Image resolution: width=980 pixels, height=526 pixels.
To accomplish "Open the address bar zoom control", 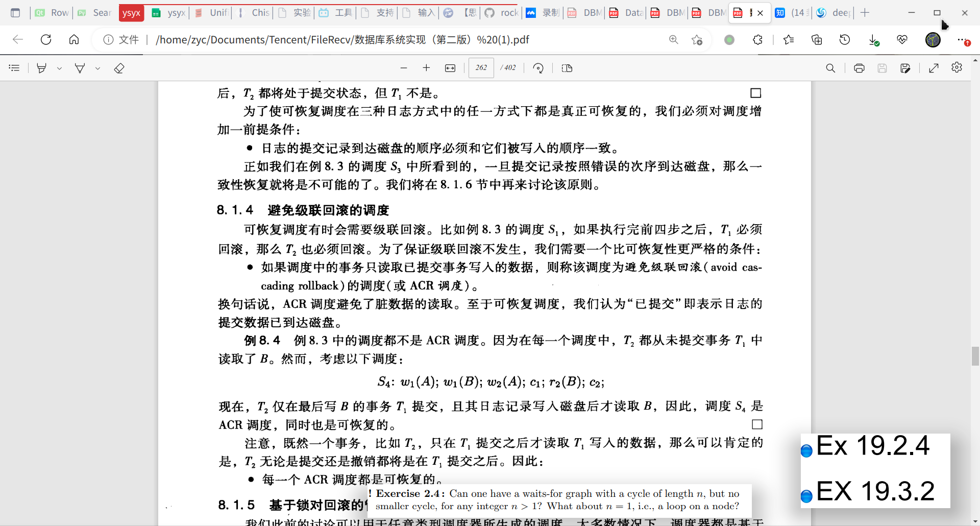I will [x=674, y=39].
